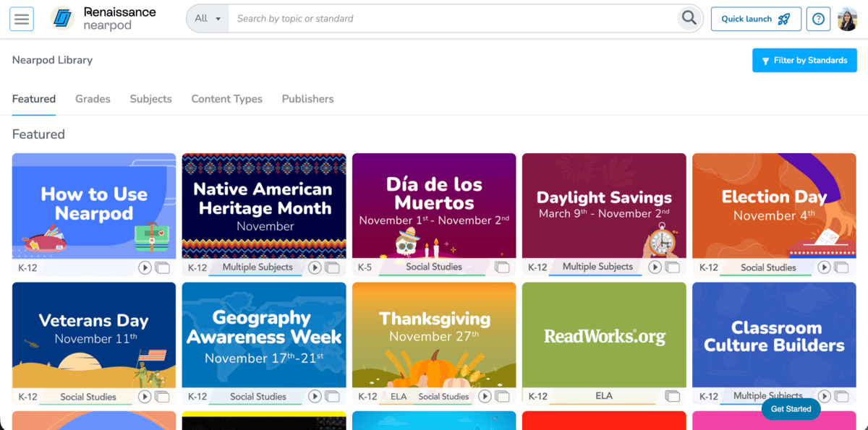This screenshot has width=868, height=430.
Task: Click the slides icon on the ReadWorks.org card
Action: point(673,396)
